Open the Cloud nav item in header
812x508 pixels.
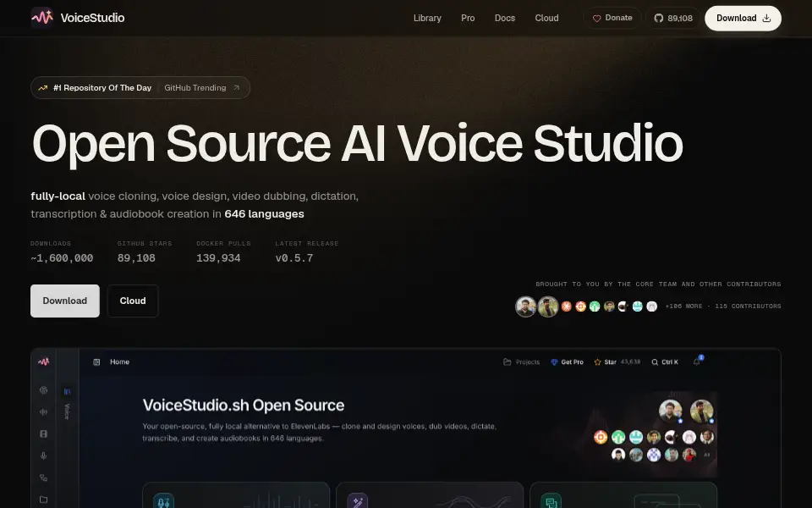click(x=546, y=18)
